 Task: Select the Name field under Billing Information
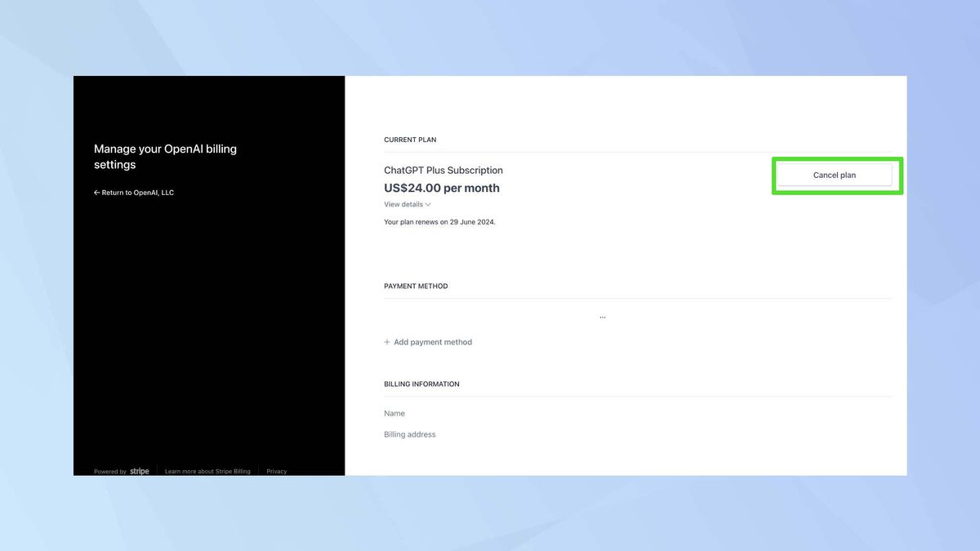point(394,413)
